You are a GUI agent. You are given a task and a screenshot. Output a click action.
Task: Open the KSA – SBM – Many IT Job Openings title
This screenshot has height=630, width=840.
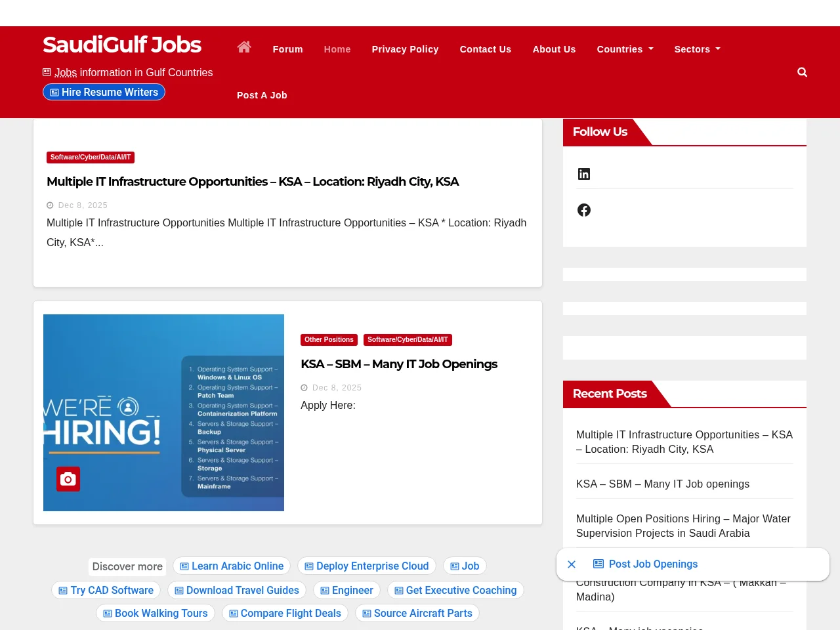click(399, 364)
